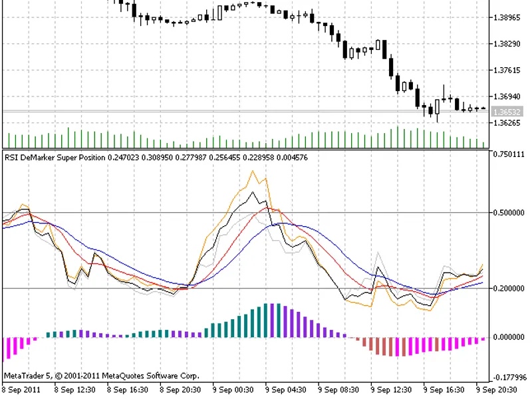This screenshot has height=399, width=532.
Task: Click time label 9 Sep 00:30
Action: pyautogui.click(x=233, y=390)
